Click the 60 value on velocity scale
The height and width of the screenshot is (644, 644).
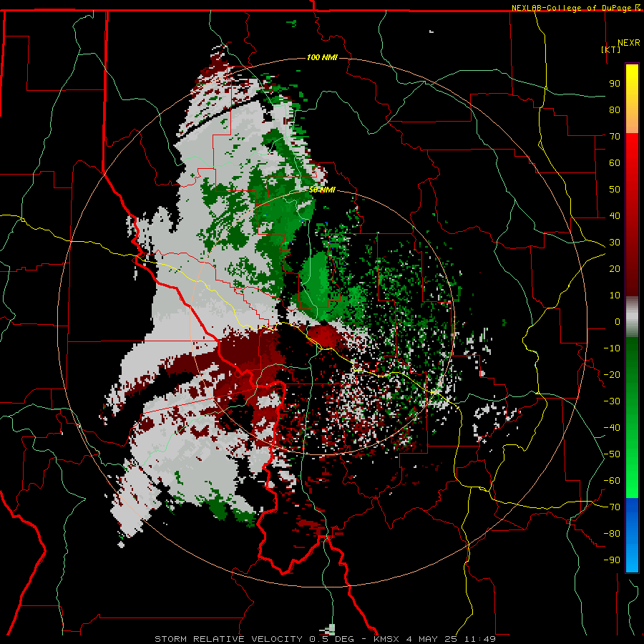coord(615,162)
